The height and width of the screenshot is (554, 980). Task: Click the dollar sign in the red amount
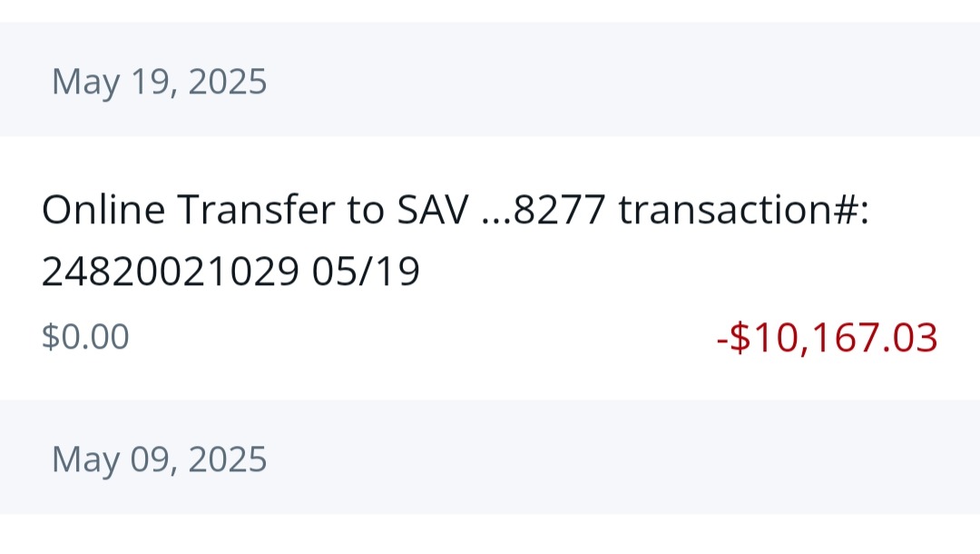click(740, 338)
